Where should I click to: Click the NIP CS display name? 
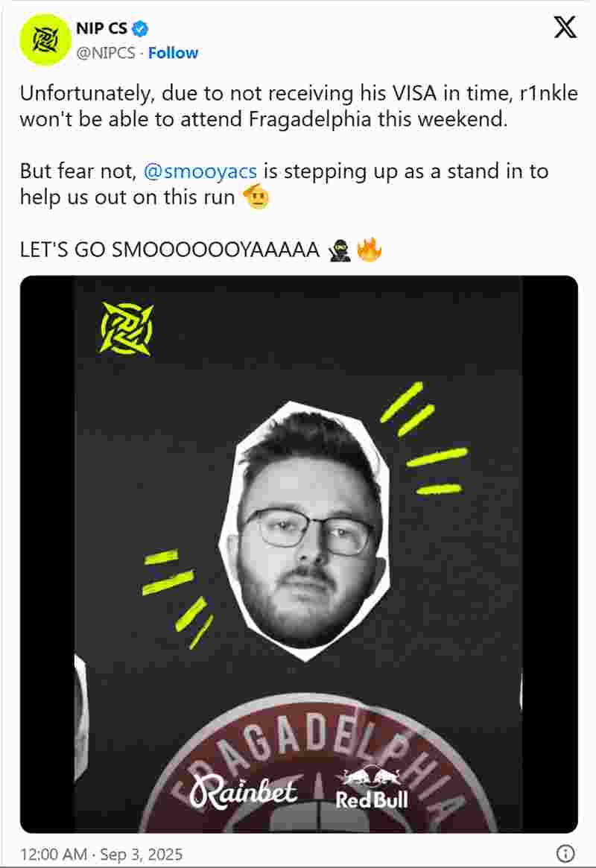[x=102, y=28]
